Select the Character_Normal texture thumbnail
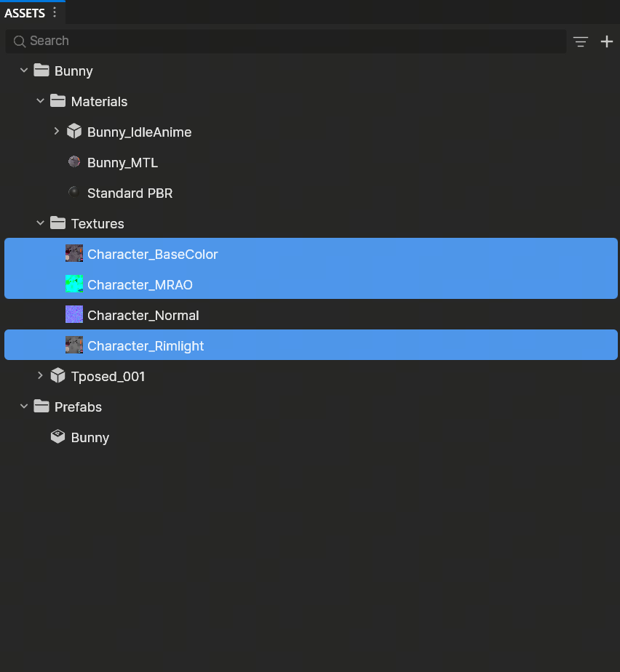620x672 pixels. click(x=73, y=315)
